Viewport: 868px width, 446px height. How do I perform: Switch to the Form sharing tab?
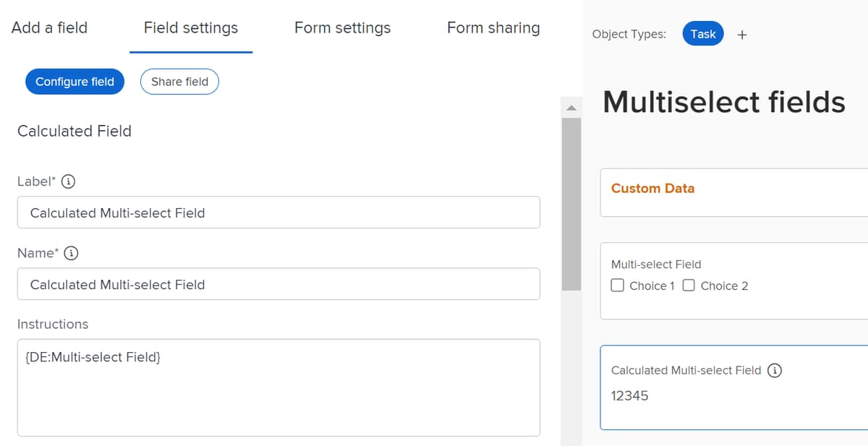(x=493, y=27)
